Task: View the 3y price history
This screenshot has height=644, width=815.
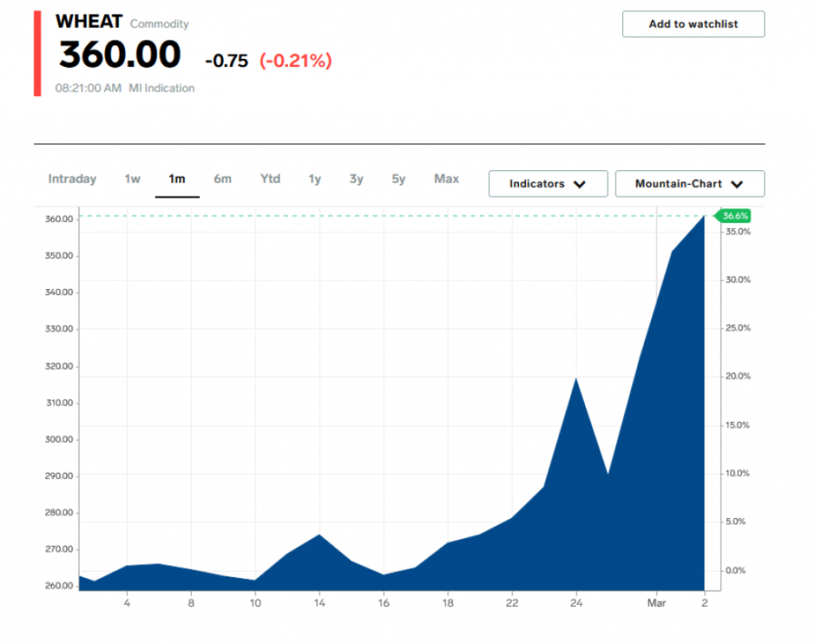Action: tap(356, 179)
